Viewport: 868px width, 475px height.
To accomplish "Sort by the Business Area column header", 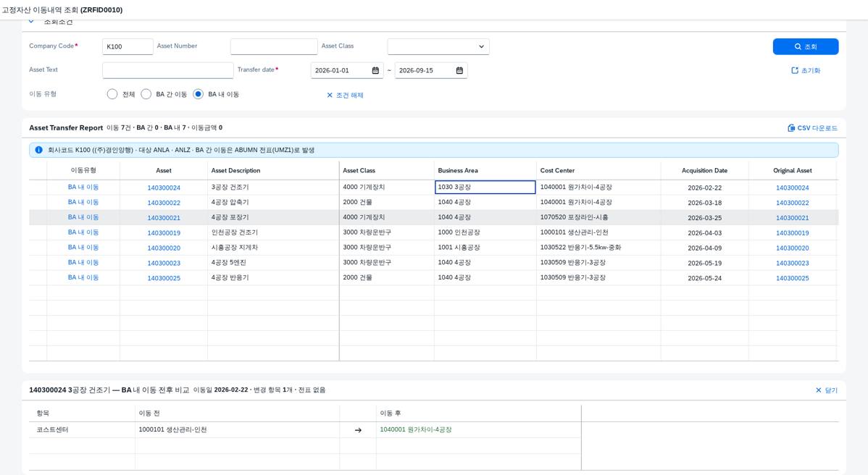I will 485,170.
